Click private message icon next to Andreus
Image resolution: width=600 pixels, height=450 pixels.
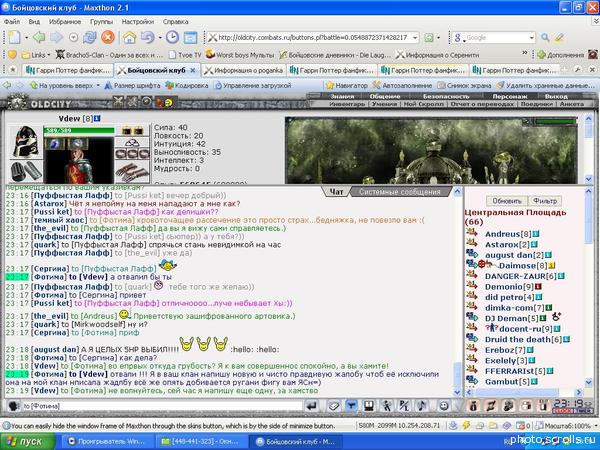point(472,233)
